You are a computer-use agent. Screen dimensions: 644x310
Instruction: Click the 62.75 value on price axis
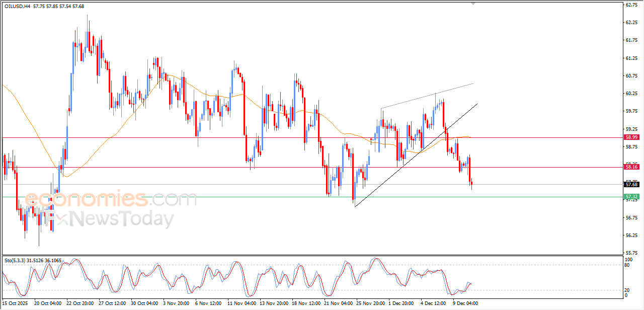pyautogui.click(x=631, y=5)
